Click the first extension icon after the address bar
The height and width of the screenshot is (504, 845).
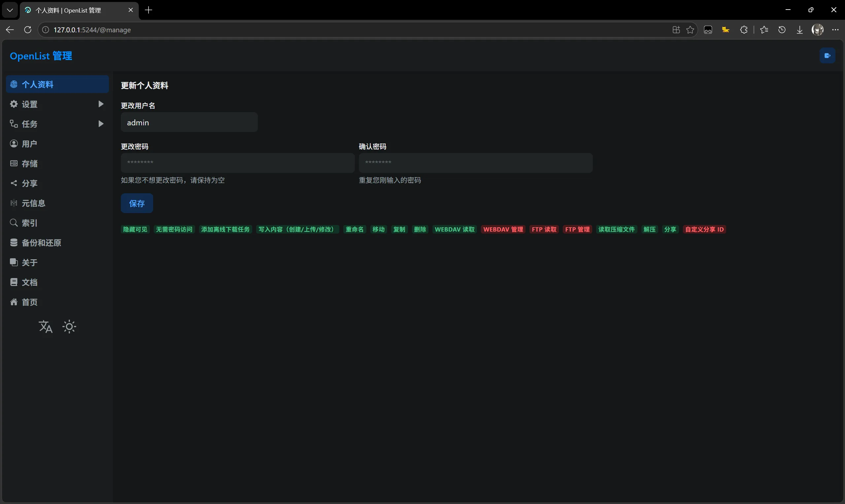708,30
